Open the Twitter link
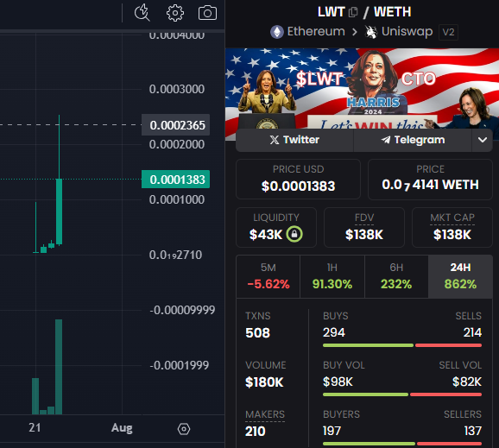The image size is (499, 448). [294, 140]
